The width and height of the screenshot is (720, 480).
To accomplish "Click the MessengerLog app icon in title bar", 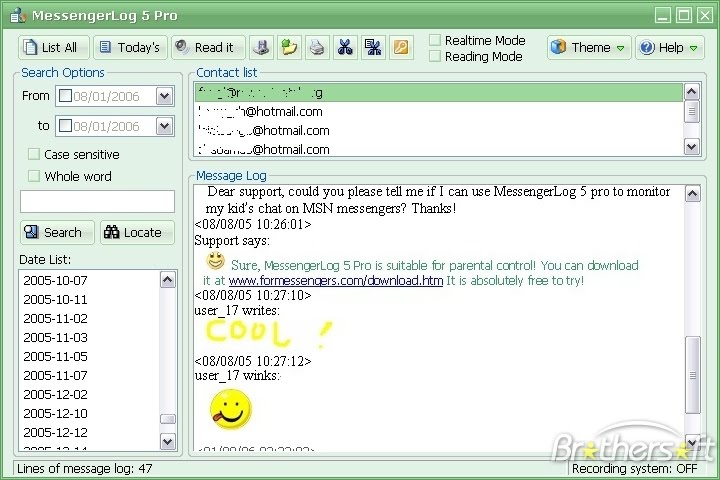I will click(18, 15).
